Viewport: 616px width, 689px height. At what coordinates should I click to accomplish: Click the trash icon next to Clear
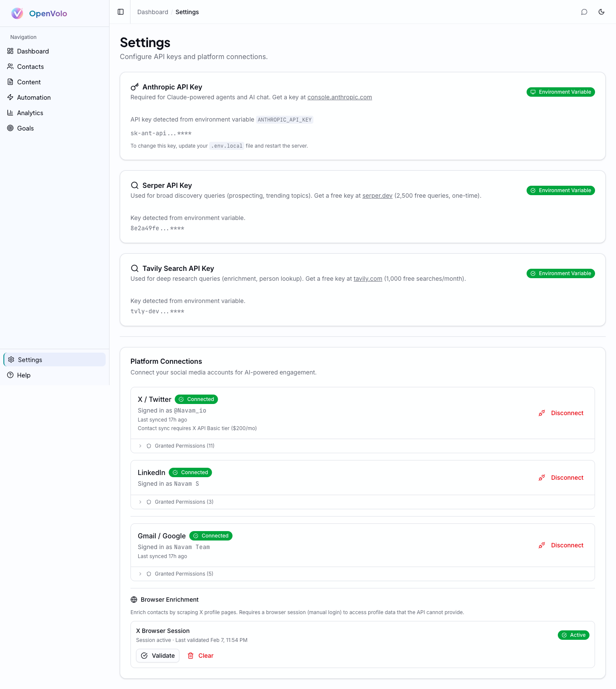pyautogui.click(x=191, y=656)
